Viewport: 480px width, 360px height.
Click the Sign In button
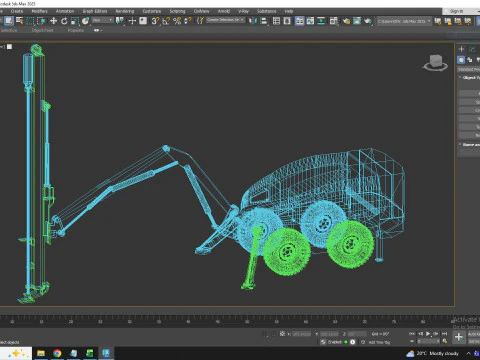(x=456, y=11)
